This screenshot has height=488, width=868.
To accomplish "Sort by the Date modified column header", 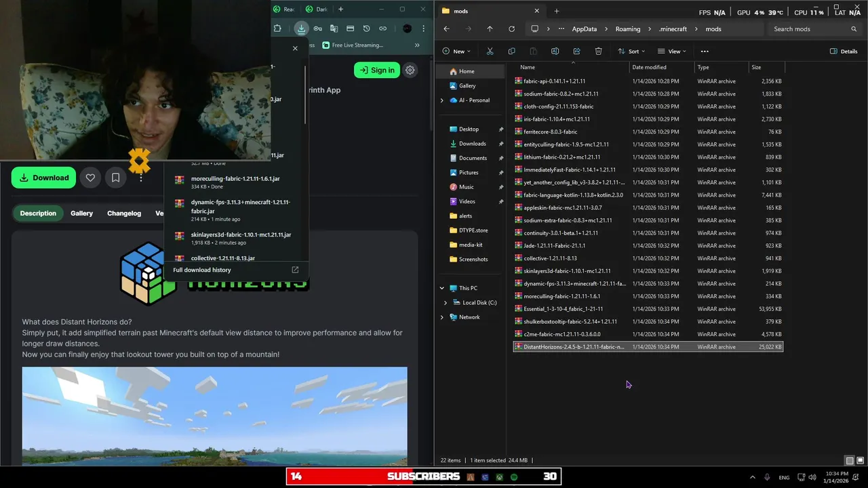I will pos(661,67).
